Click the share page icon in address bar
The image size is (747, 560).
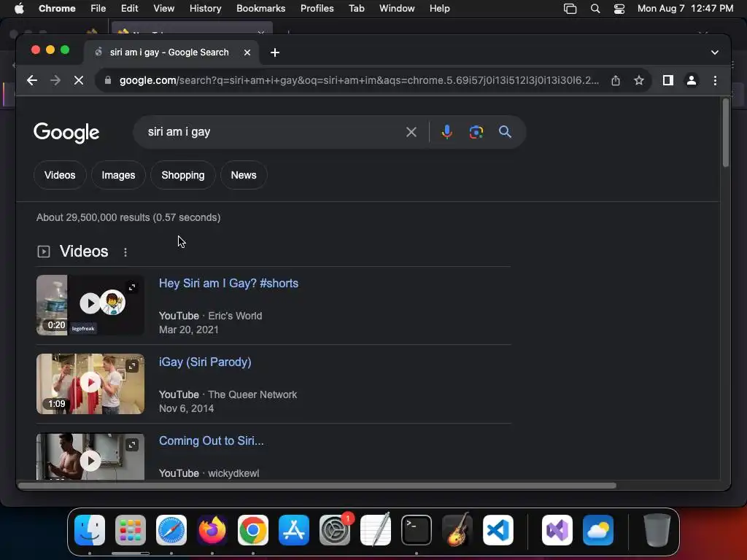[x=616, y=80]
